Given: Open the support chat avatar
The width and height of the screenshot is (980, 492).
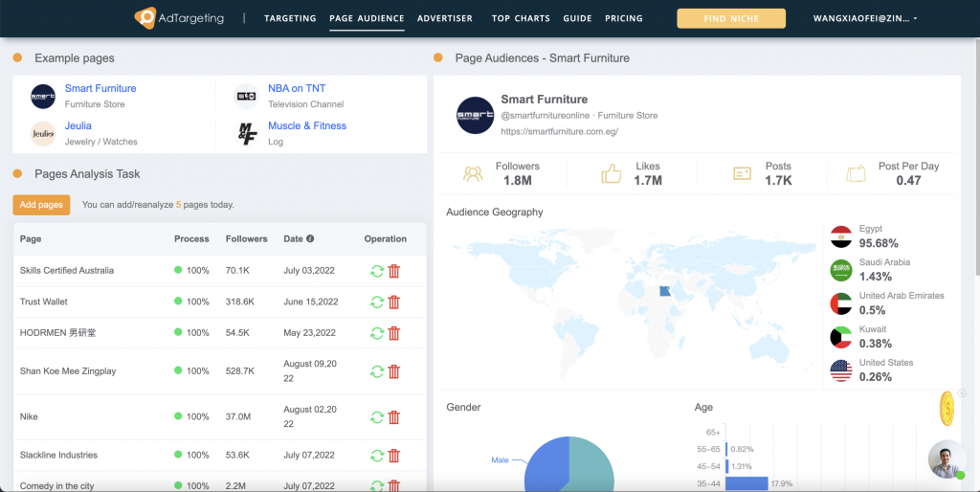Looking at the screenshot, I should [947, 458].
